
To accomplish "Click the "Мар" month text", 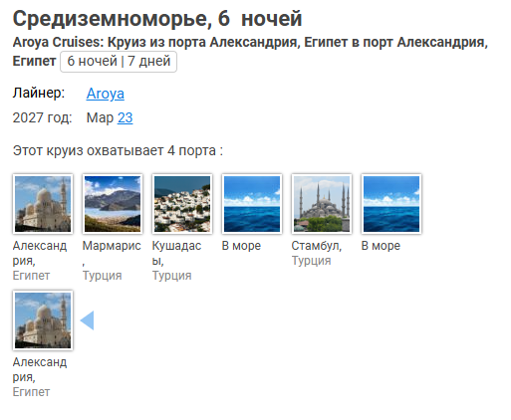I will (x=100, y=117).
